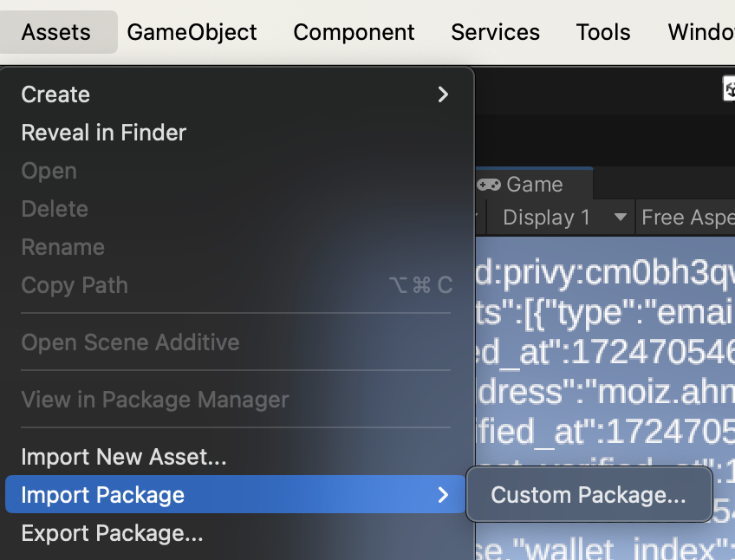The image size is (735, 560).
Task: Open the Free Aspect dropdown
Action: (686, 218)
